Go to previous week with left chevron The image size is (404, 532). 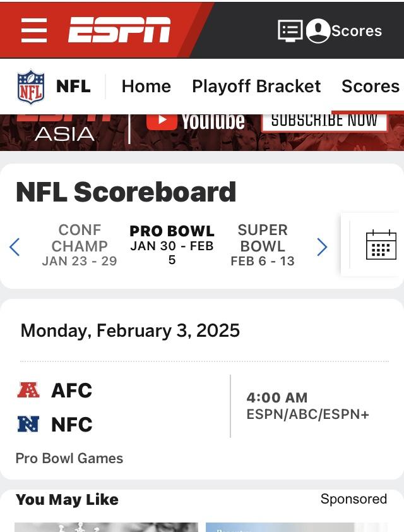tap(15, 247)
